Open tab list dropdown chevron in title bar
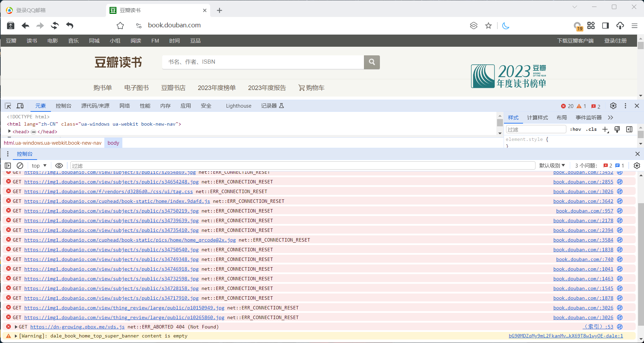 coord(575,7)
